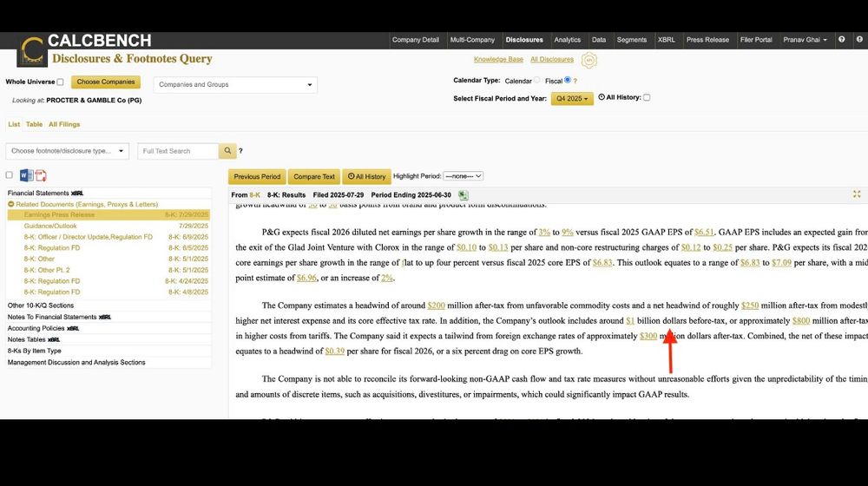Click the $0.39 headwind per share link
This screenshot has height=486, width=868.
[335, 351]
